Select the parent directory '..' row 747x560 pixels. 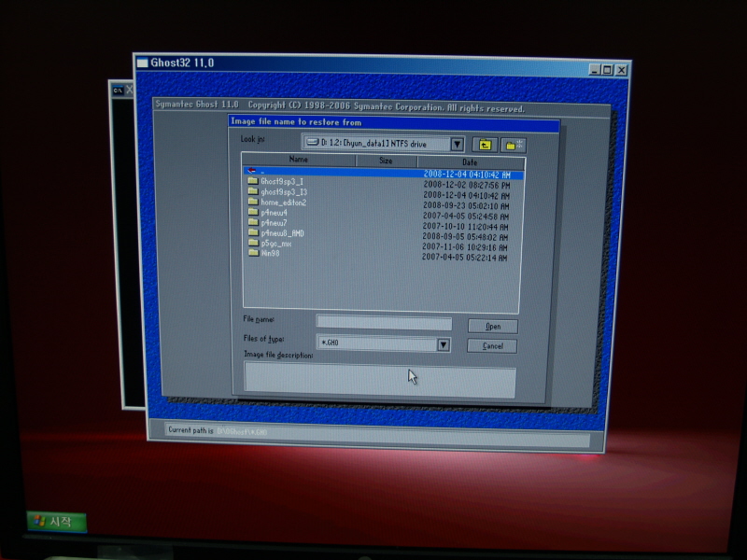point(383,173)
